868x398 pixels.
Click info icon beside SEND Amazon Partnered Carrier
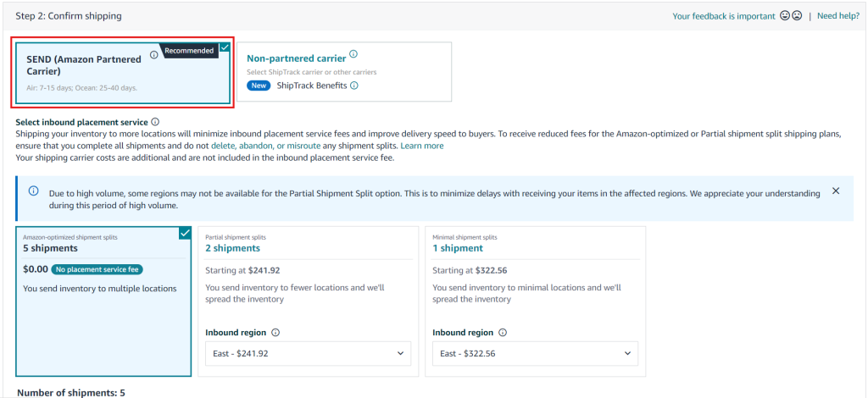(x=153, y=55)
